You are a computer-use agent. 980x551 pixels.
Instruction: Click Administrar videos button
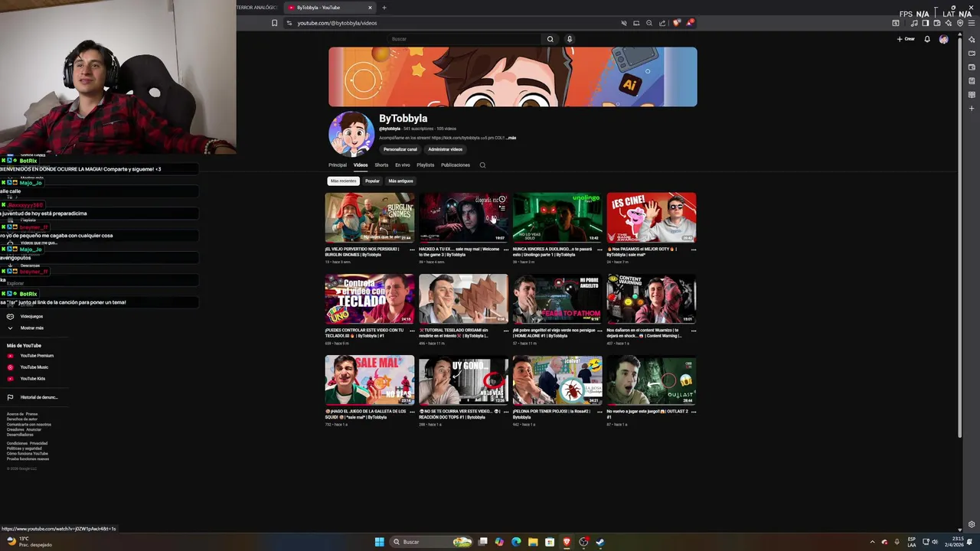[445, 149]
